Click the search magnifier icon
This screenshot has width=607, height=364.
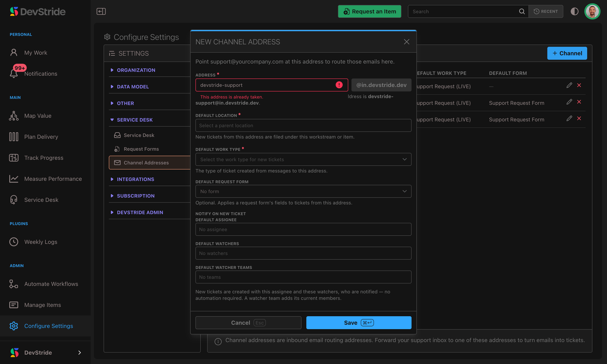tap(522, 11)
